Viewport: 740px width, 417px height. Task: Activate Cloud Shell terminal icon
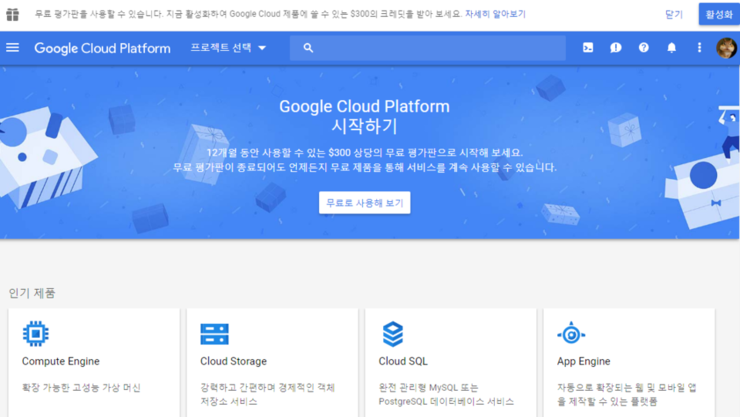coord(588,48)
